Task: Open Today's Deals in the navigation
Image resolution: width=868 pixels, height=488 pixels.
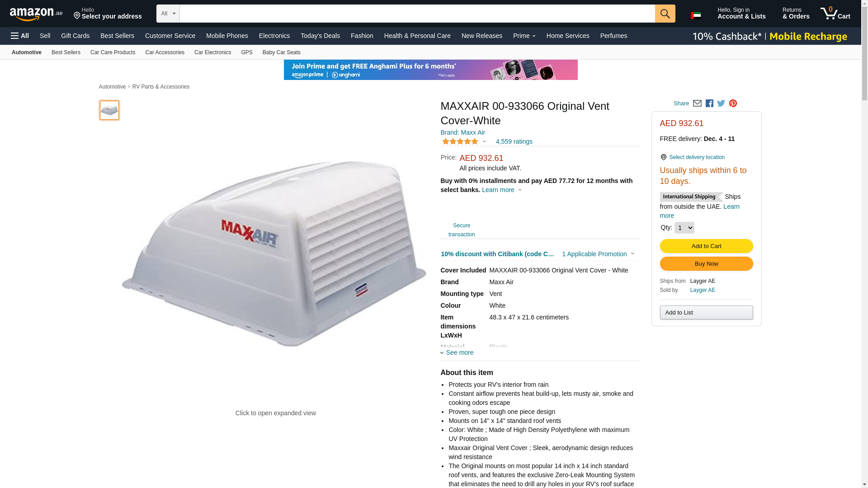Action: [x=320, y=36]
